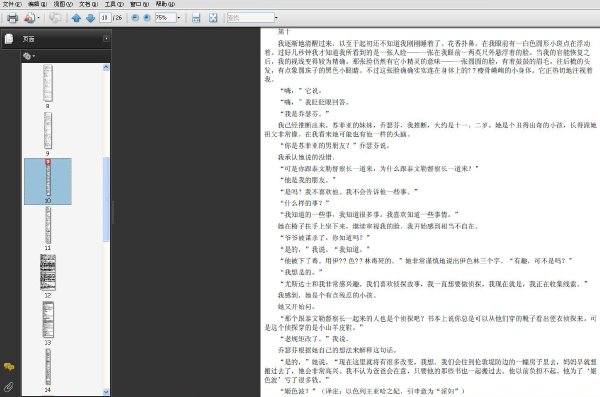Image resolution: width=600 pixels, height=397 pixels.
Task: Select the page 13 thumbnail
Action: tap(48, 320)
